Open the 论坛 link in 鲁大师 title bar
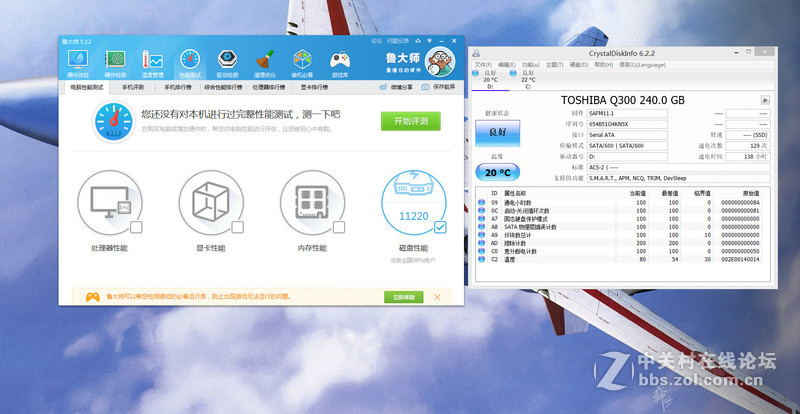The height and width of the screenshot is (414, 800). tap(377, 41)
